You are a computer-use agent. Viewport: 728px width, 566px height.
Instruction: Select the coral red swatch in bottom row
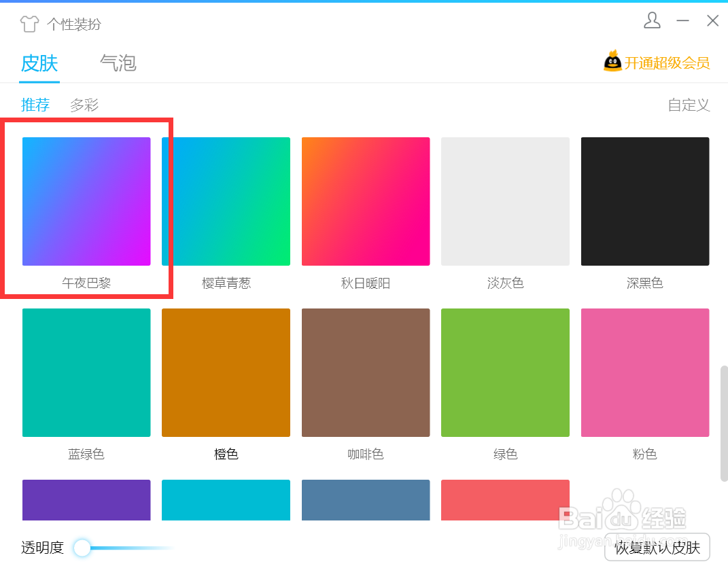pyautogui.click(x=505, y=500)
